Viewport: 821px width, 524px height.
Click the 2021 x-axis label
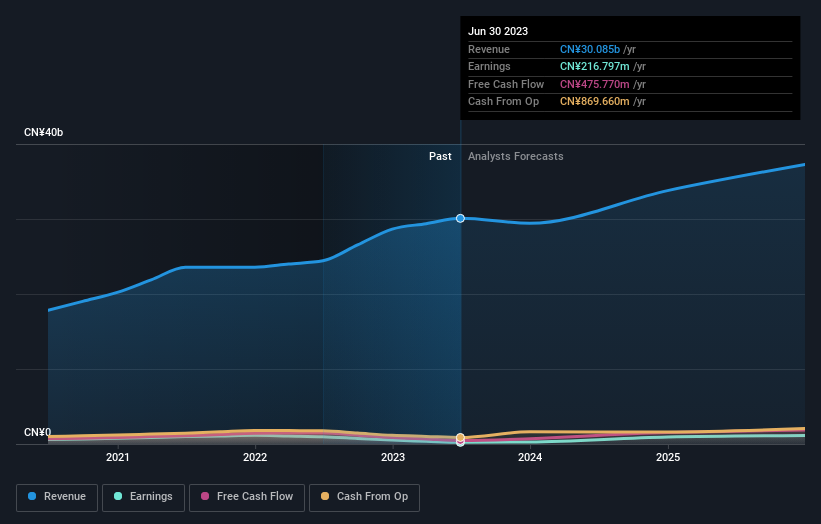[x=118, y=458]
